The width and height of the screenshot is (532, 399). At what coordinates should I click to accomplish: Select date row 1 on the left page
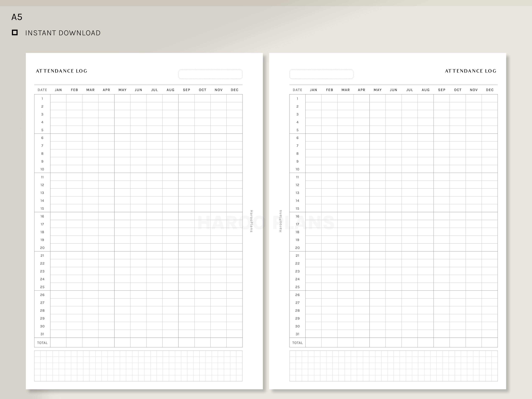pyautogui.click(x=42, y=98)
